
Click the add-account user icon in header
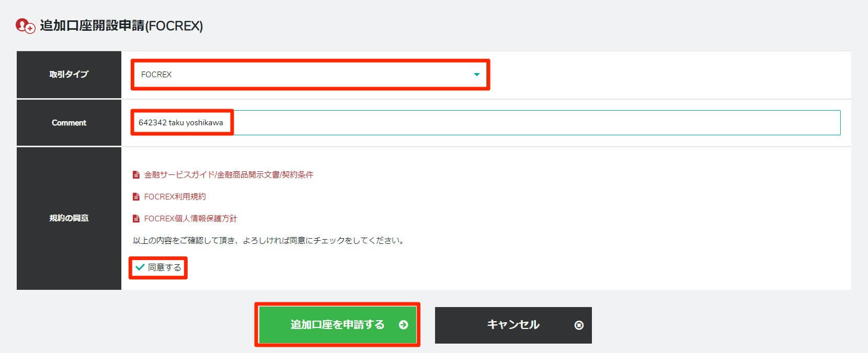tap(25, 26)
